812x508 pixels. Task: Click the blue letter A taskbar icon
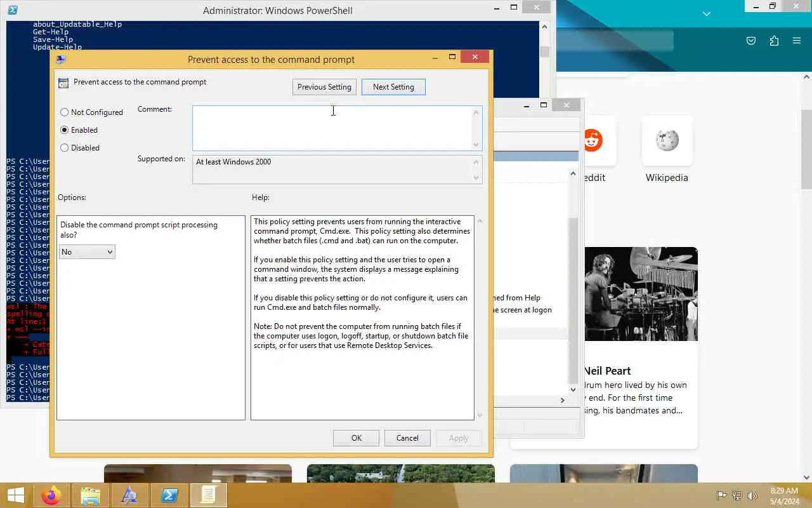pyautogui.click(x=129, y=495)
